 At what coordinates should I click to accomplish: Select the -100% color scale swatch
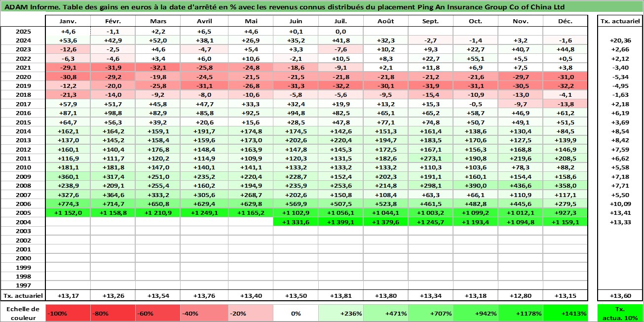click(x=68, y=313)
